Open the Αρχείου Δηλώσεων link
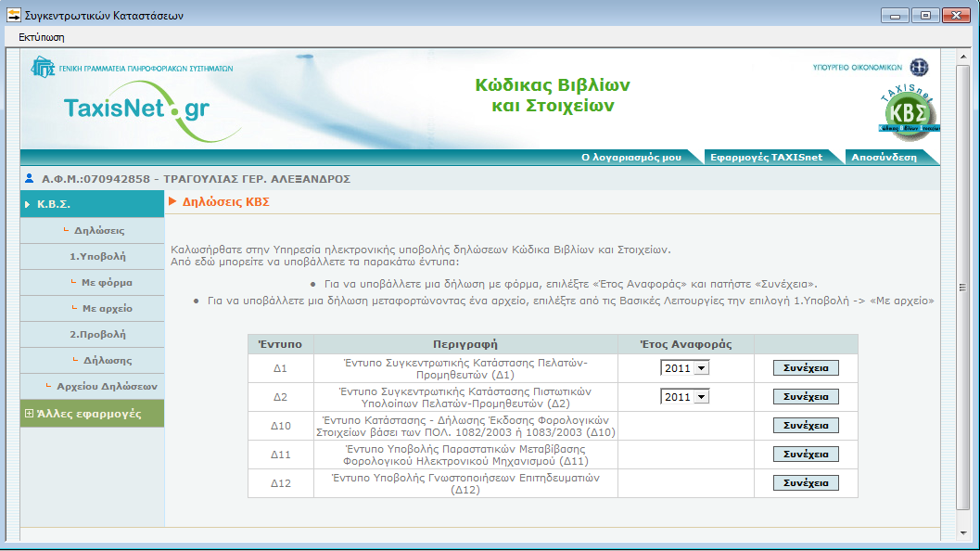The image size is (980, 551). [x=107, y=387]
